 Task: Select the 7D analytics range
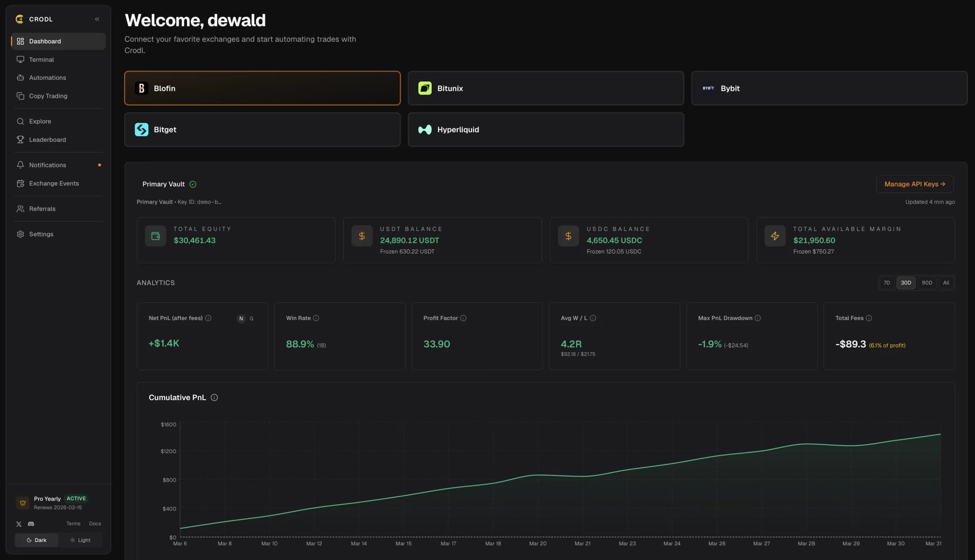886,283
